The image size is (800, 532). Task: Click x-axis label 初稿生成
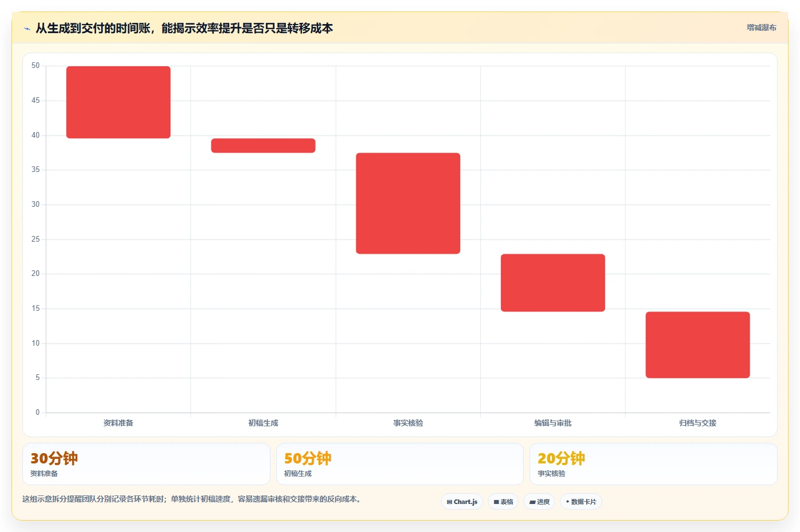(x=263, y=423)
